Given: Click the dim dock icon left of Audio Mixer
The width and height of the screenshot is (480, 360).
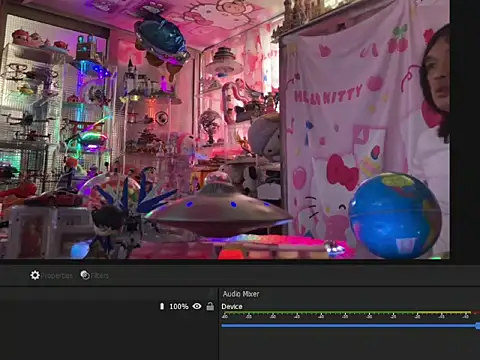Looking at the screenshot, I should (211, 293).
